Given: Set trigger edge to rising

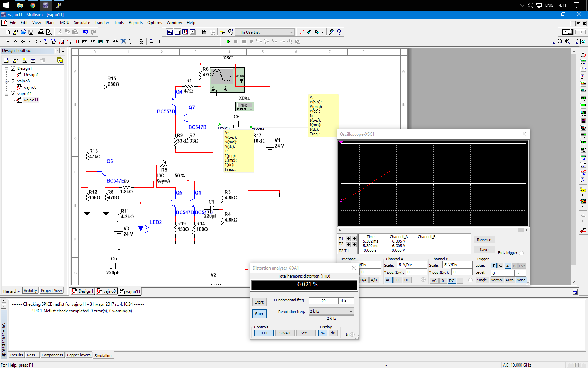Looking at the screenshot, I should (493, 266).
